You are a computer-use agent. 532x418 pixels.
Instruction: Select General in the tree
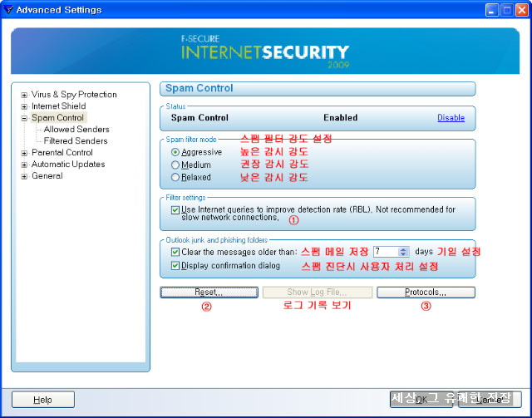(47, 175)
